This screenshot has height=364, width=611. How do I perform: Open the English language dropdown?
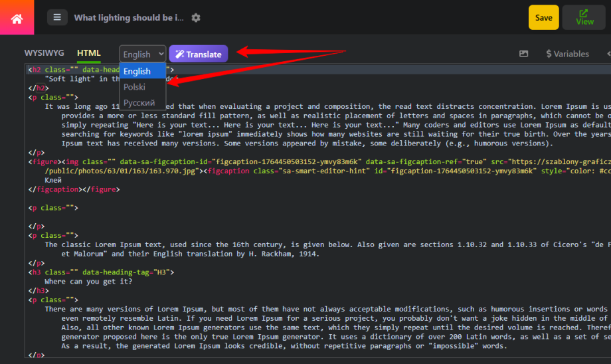point(143,54)
